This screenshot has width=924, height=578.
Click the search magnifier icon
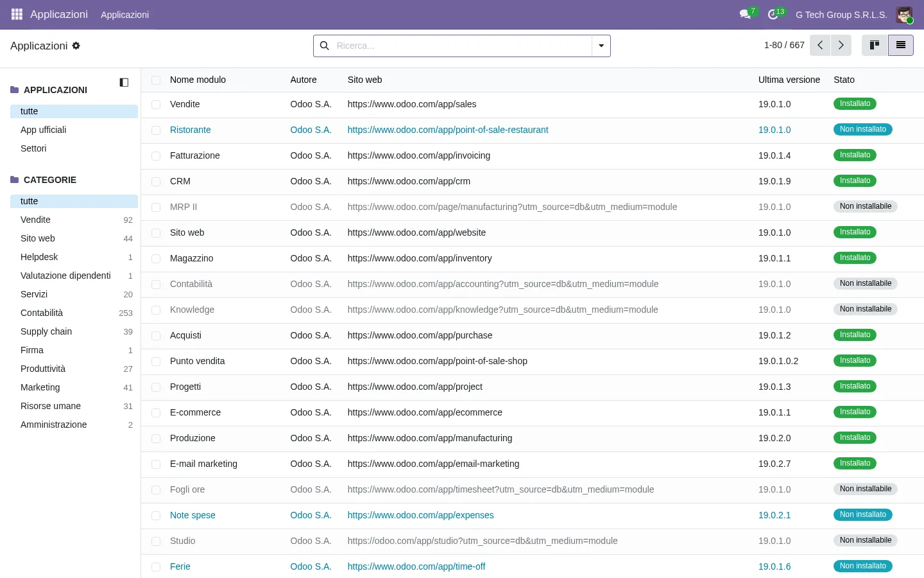coord(325,46)
